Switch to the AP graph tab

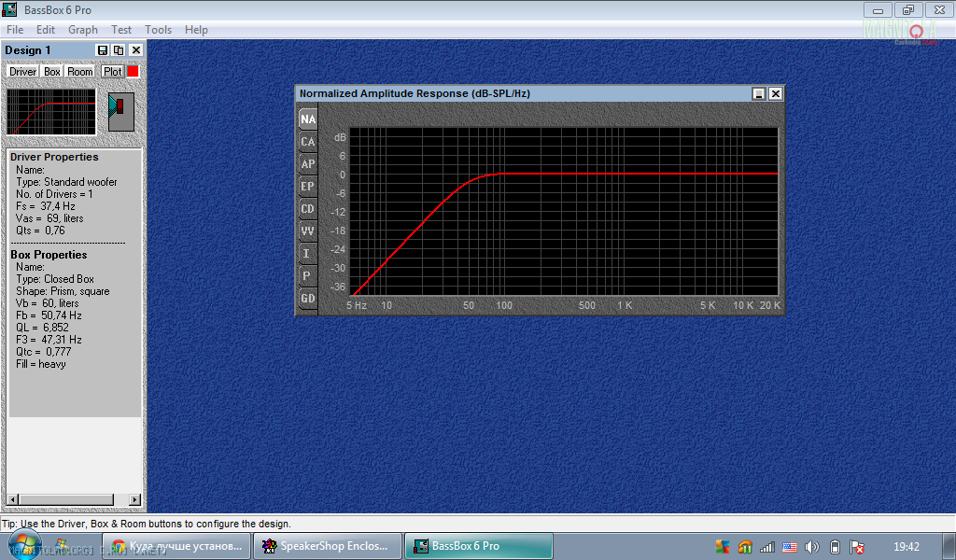[x=307, y=164]
